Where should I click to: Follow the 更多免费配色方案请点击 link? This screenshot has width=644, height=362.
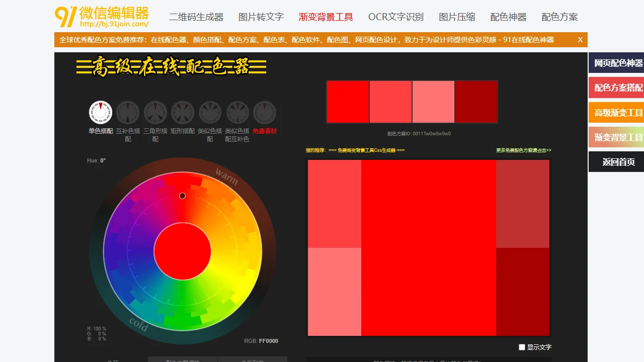(x=523, y=150)
